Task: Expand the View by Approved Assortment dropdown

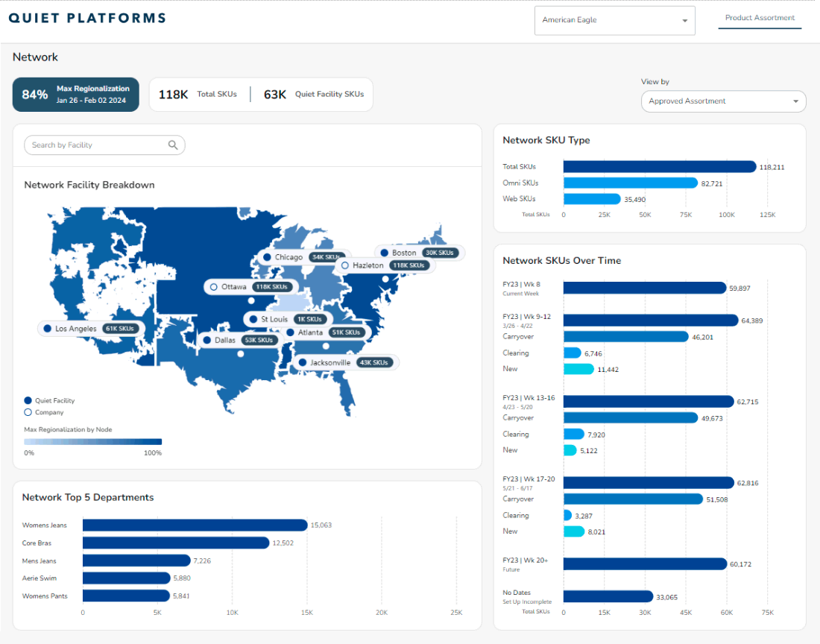Action: (723, 101)
